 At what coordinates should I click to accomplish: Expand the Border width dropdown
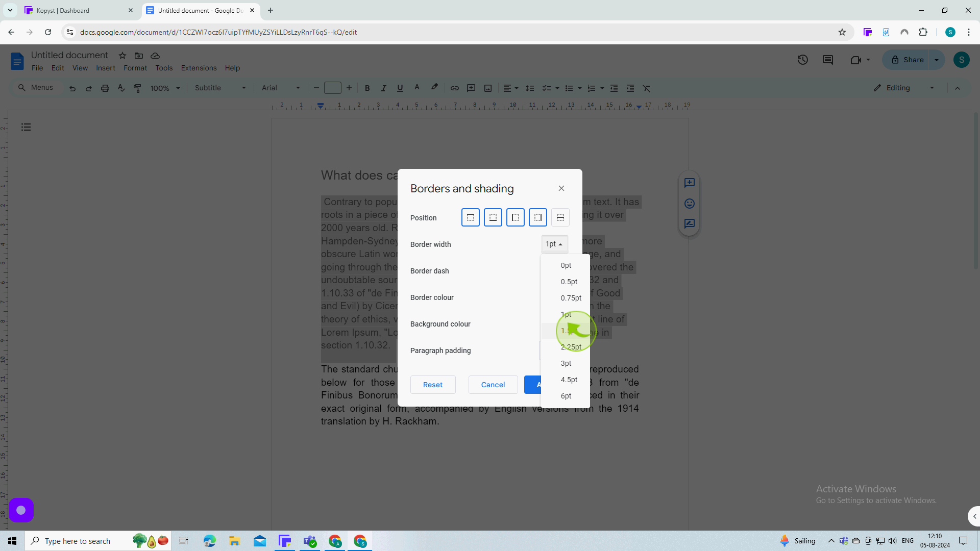click(553, 244)
